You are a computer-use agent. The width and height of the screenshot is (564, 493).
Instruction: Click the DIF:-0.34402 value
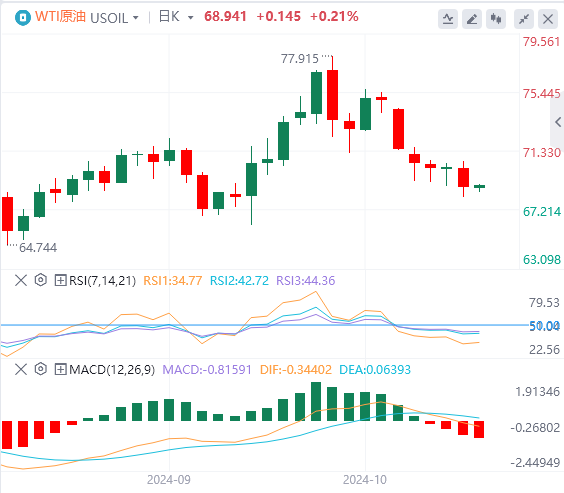pos(296,370)
